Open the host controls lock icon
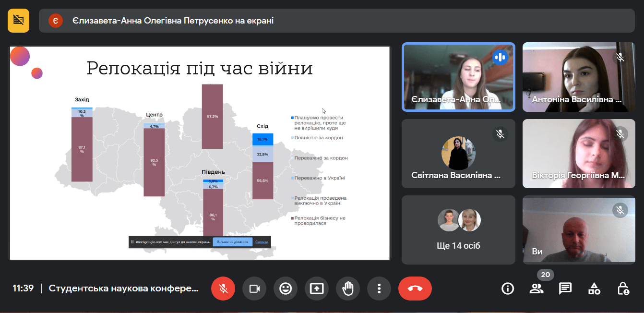 coord(623,289)
